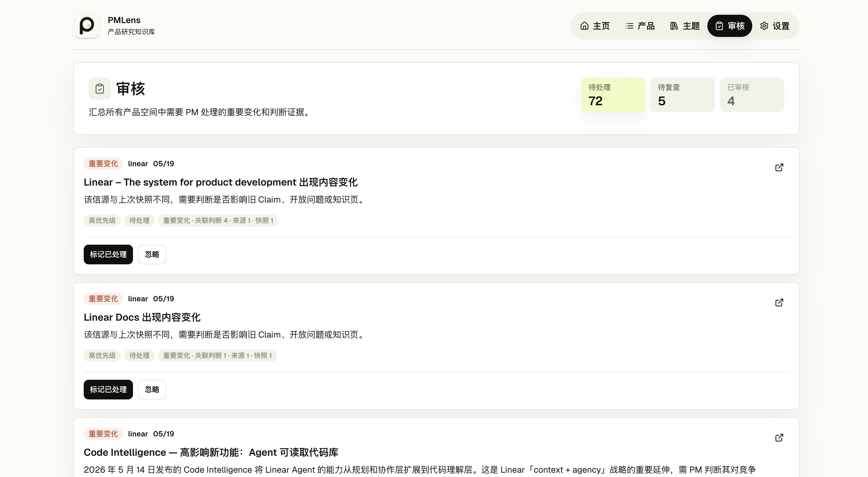Screen dimensions: 868x477
Task: Click 忽略 on Linear Docs card
Action: [x=152, y=389]
